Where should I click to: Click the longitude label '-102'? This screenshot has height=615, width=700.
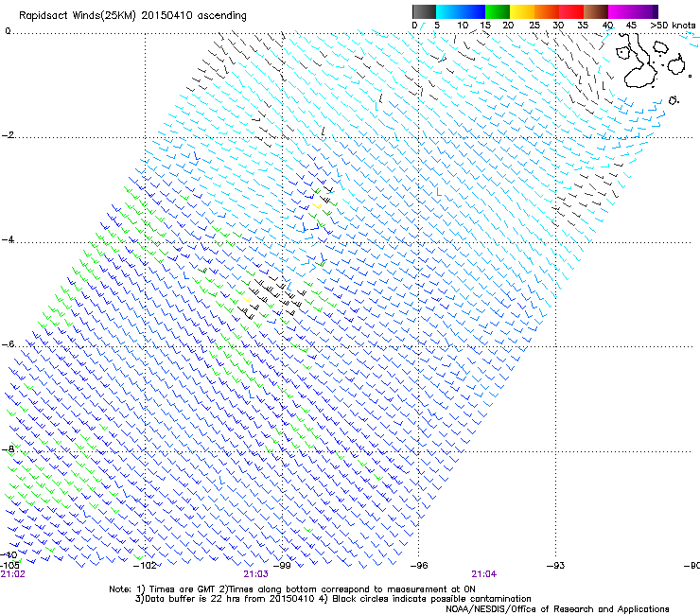click(x=145, y=566)
